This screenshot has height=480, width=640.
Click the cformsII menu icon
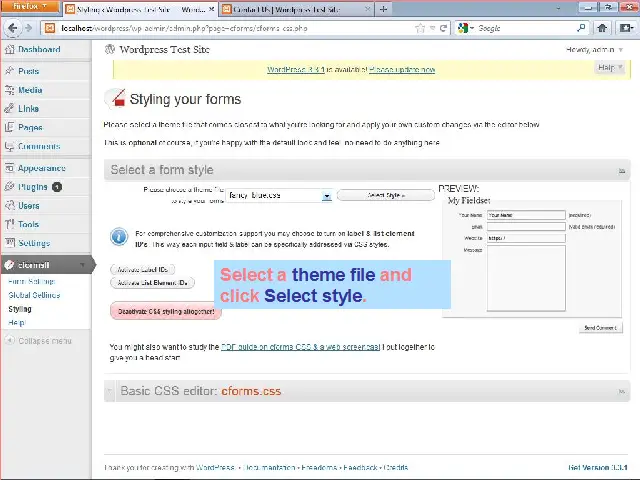click(9, 265)
